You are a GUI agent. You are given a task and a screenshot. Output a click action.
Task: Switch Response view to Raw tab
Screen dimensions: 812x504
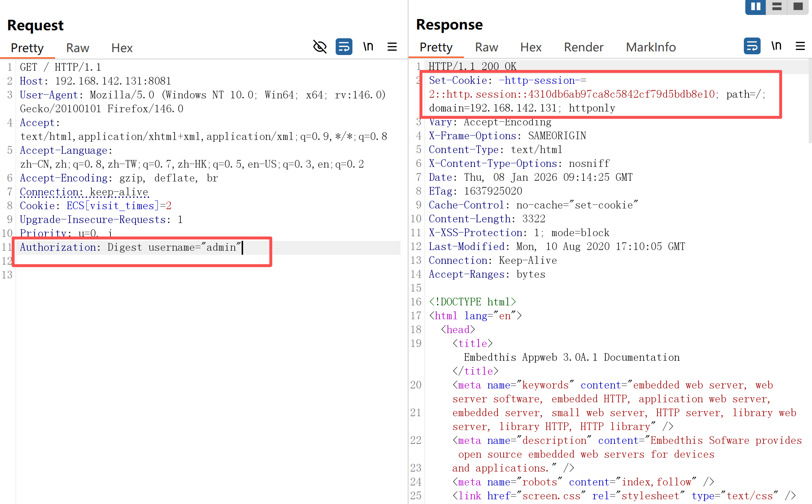487,47
